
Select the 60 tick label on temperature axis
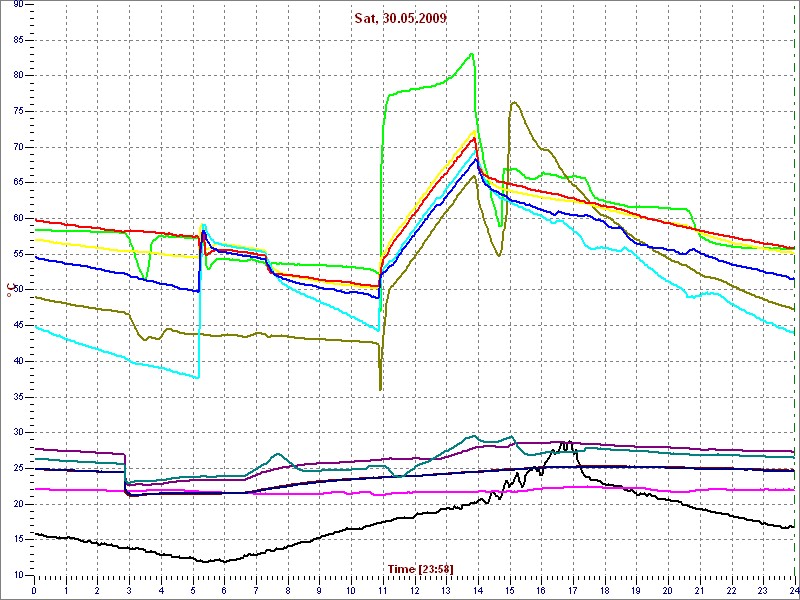[17, 218]
